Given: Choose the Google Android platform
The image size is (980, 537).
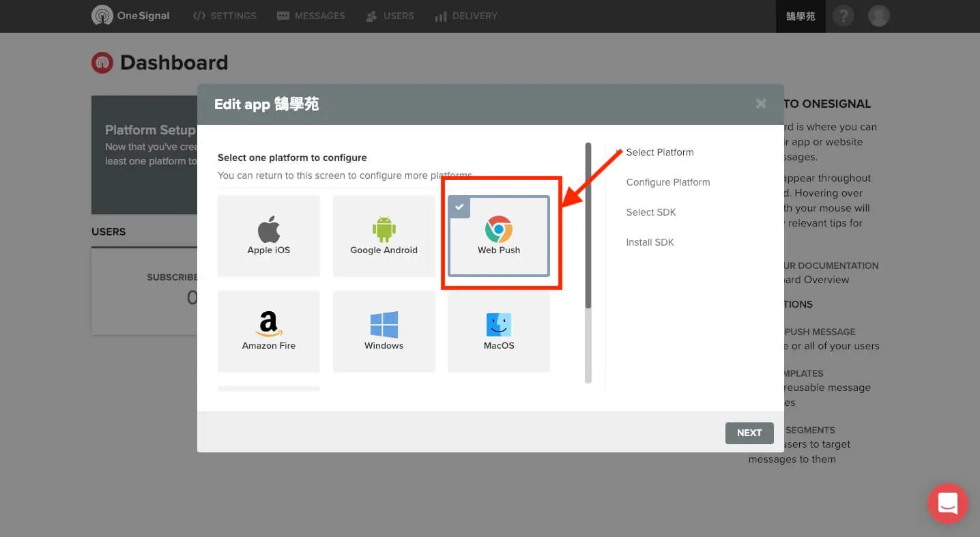Looking at the screenshot, I should point(384,235).
